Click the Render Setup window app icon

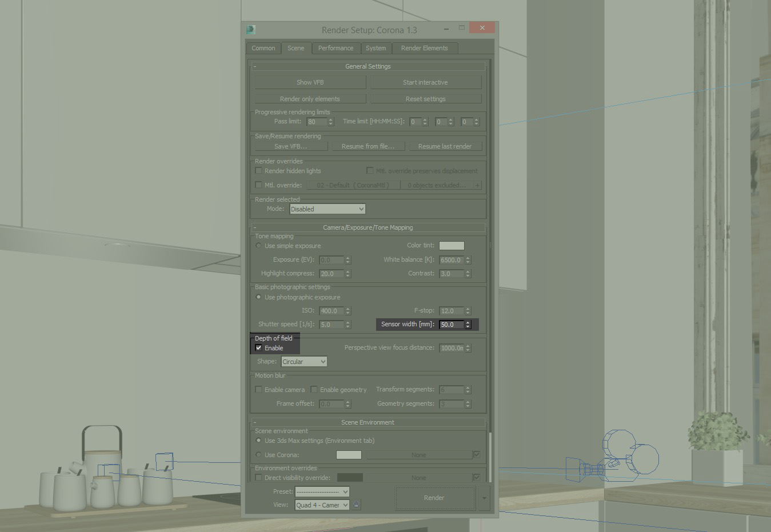click(251, 30)
